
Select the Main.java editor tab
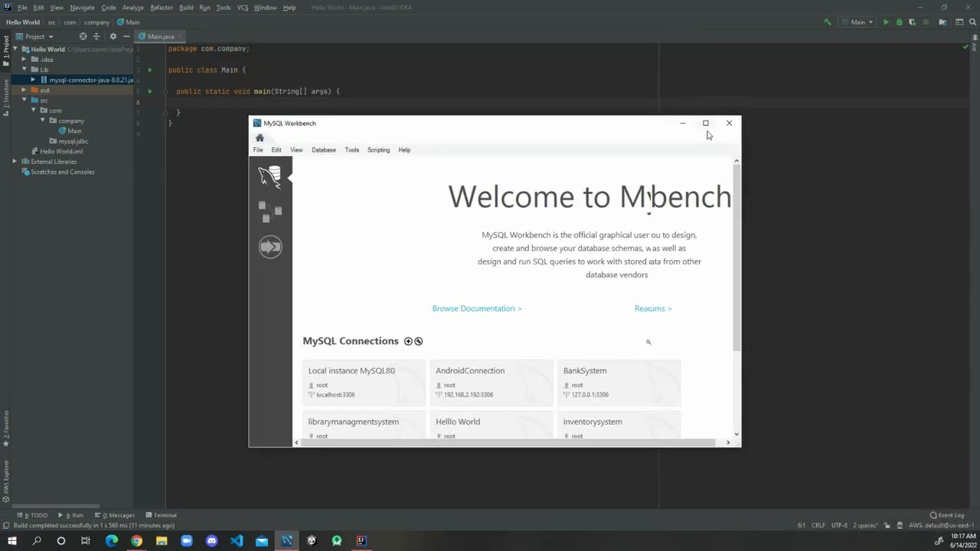(x=161, y=37)
